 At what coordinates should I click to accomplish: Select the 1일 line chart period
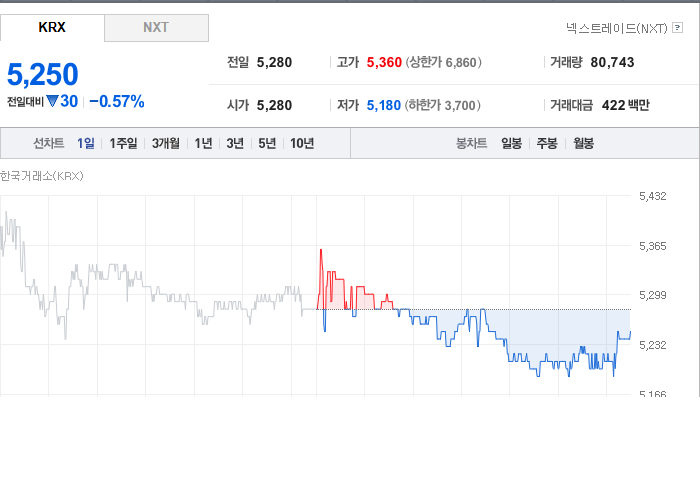[86, 143]
